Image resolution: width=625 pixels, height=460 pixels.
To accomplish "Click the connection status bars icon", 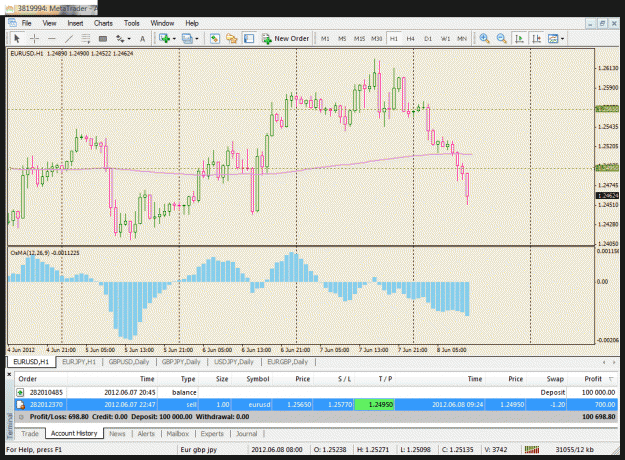I will (532, 450).
